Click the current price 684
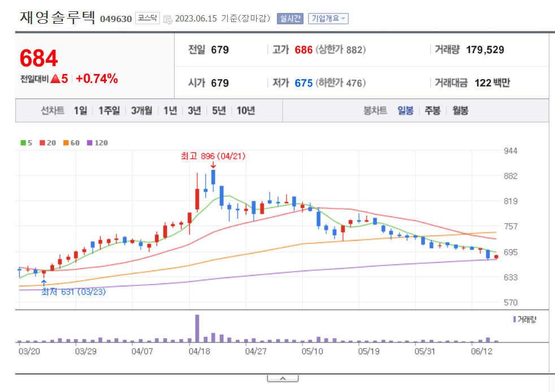555x392 pixels. click(38, 58)
